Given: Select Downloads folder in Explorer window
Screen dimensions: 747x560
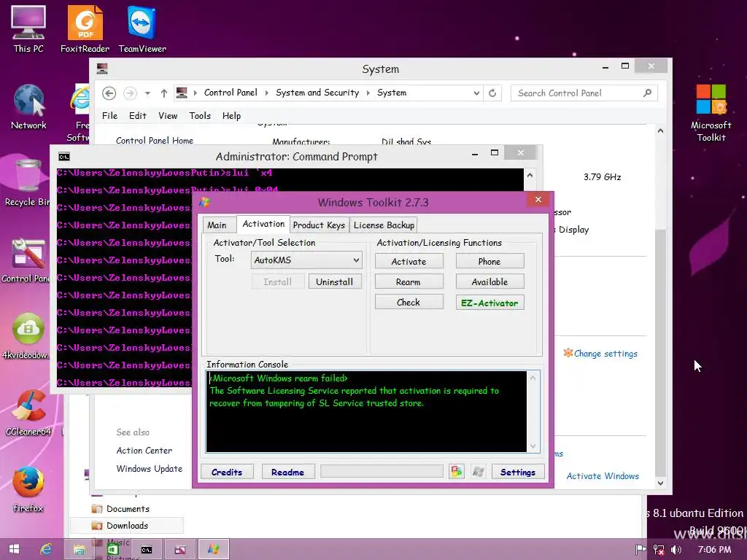Looking at the screenshot, I should pyautogui.click(x=127, y=526).
